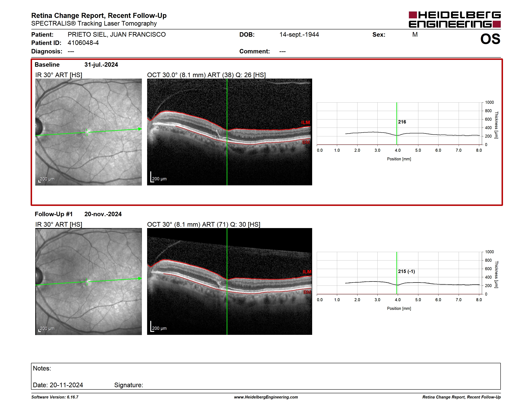The image size is (532, 411).
Task: Click the DOB value 14-sept.-1944
Action: [299, 35]
